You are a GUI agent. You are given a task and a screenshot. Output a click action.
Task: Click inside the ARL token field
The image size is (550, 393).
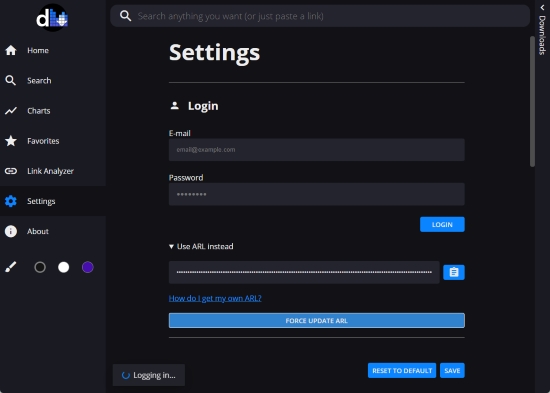[304, 272]
